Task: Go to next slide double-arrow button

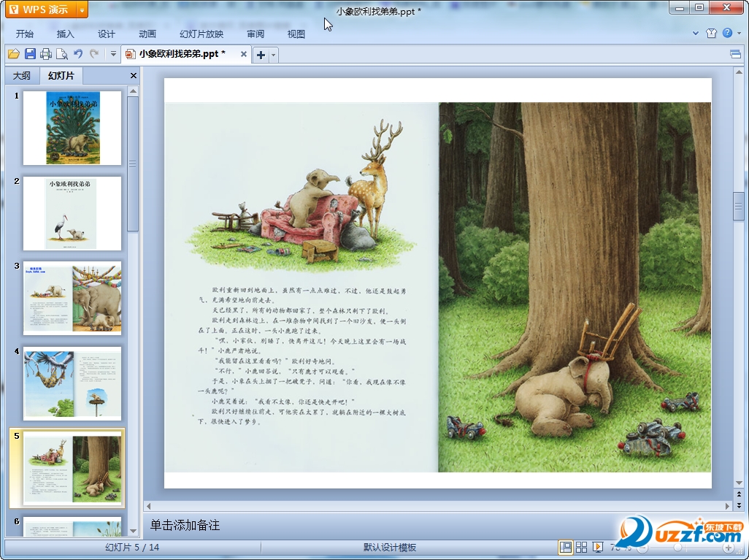Action: (739, 505)
